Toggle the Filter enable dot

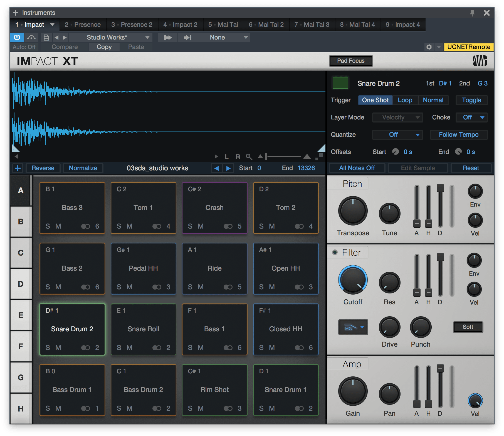pyautogui.click(x=335, y=252)
